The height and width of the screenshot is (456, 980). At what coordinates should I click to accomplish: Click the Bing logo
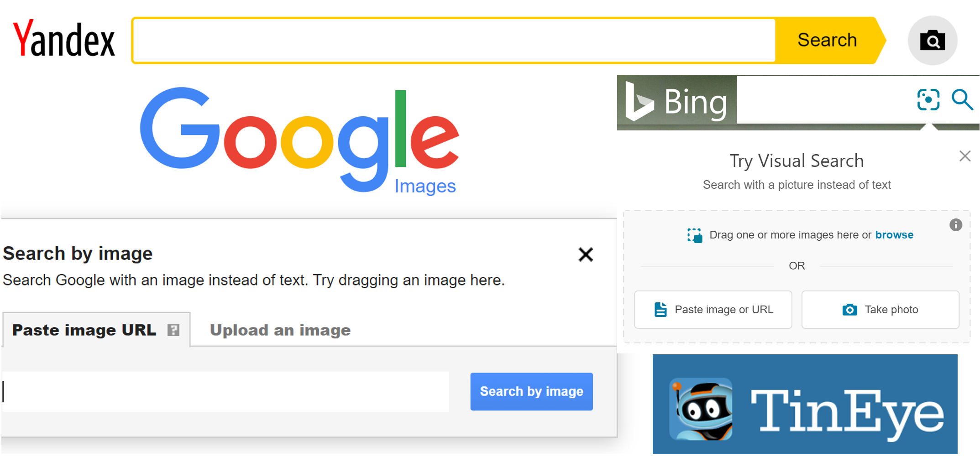(x=676, y=101)
